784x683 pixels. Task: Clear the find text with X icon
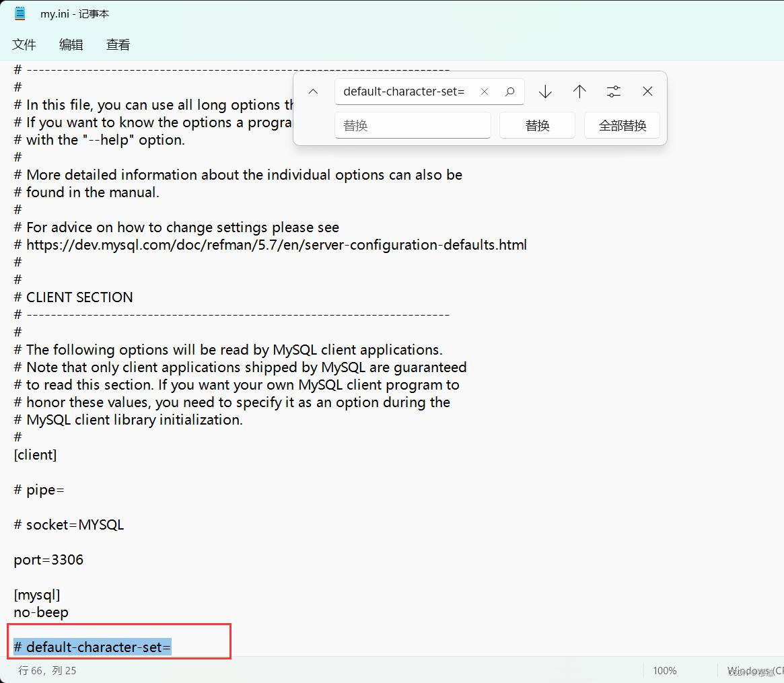(x=484, y=92)
